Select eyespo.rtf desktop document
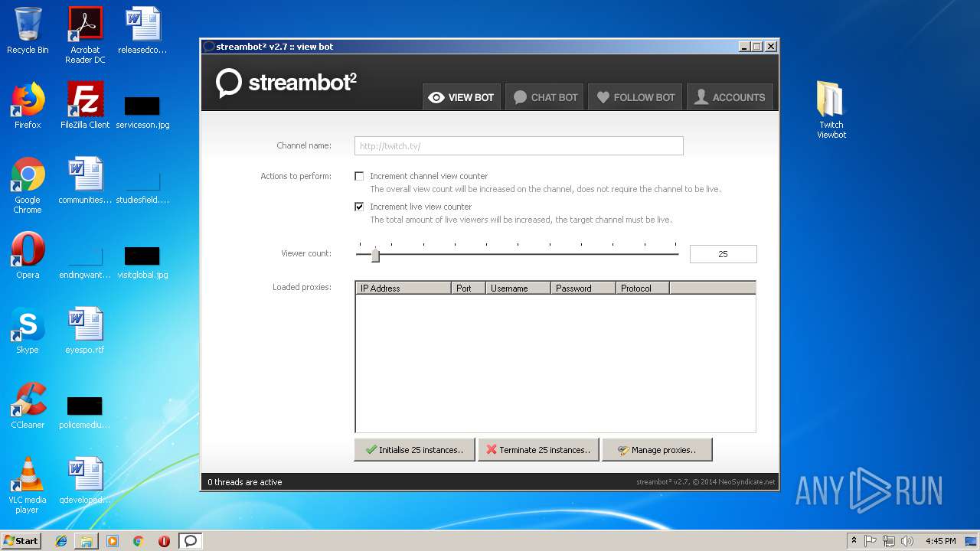This screenshot has height=551, width=980. 85,331
